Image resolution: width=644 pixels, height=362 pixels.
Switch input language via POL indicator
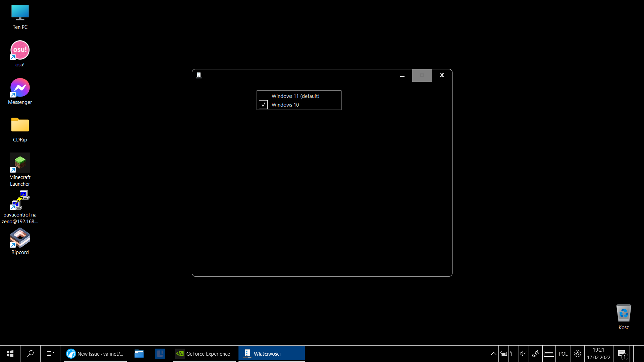pyautogui.click(x=563, y=354)
